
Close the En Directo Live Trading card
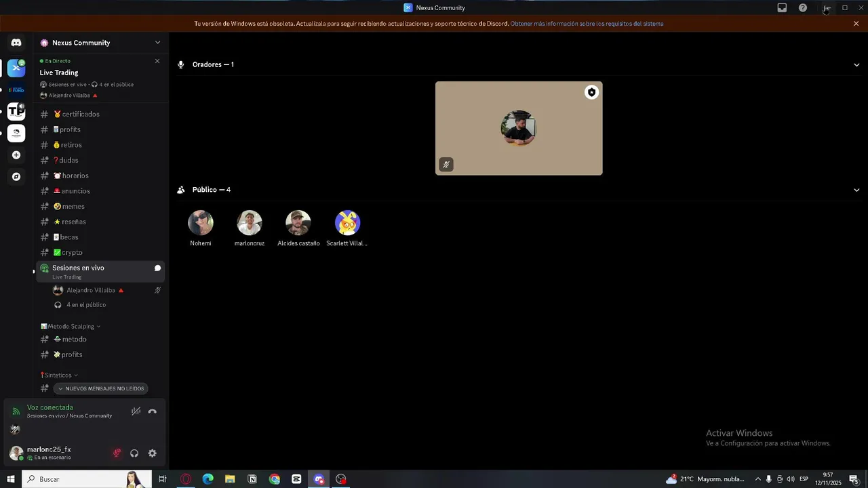[157, 61]
